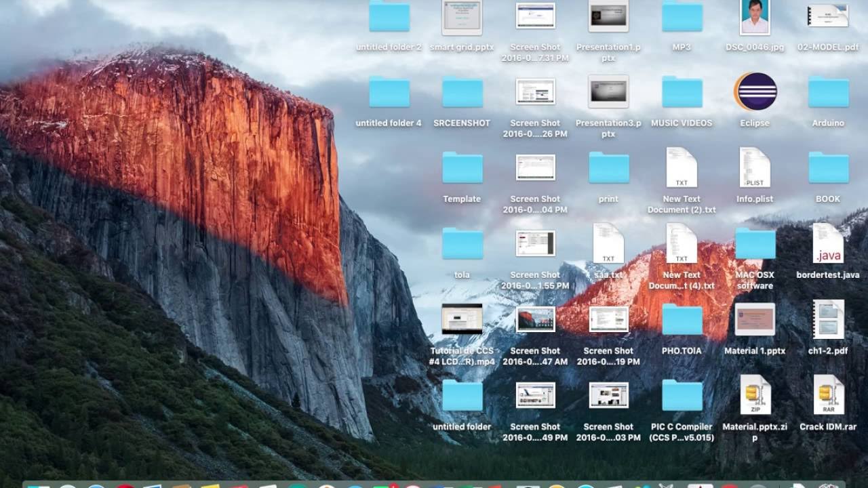Select the 'untitled folder 4' folder icon
Screen dimensions: 868x488
(x=389, y=91)
